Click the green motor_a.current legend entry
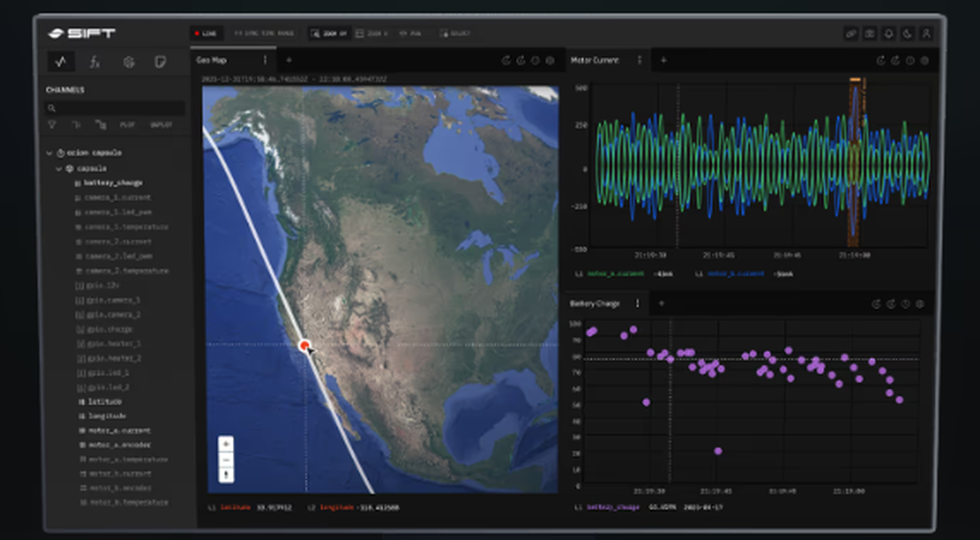 tap(613, 273)
